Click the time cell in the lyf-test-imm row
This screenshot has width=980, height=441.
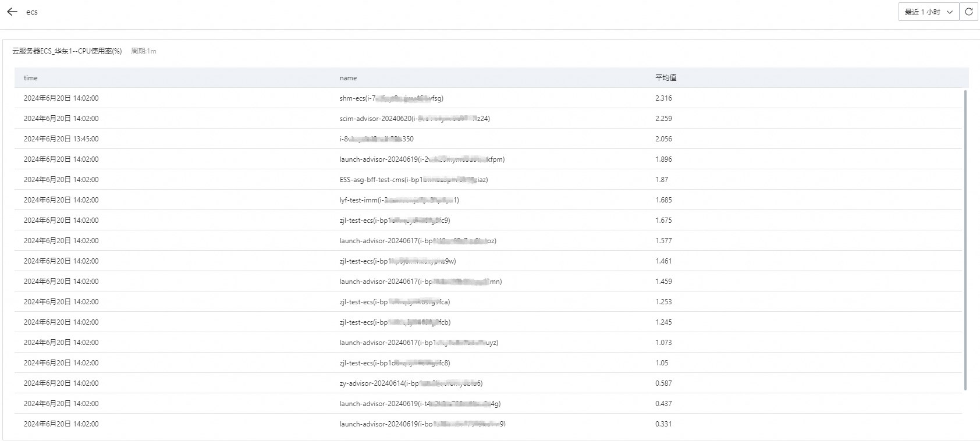(61, 200)
